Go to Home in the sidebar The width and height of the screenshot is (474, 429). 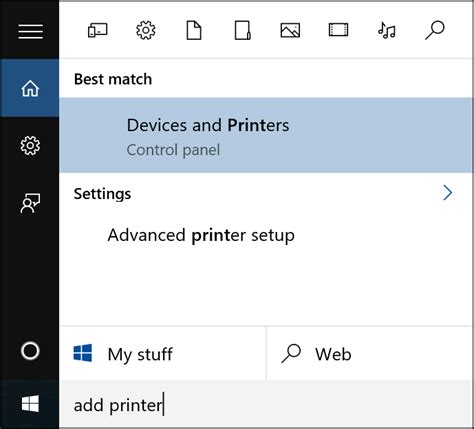[x=30, y=88]
